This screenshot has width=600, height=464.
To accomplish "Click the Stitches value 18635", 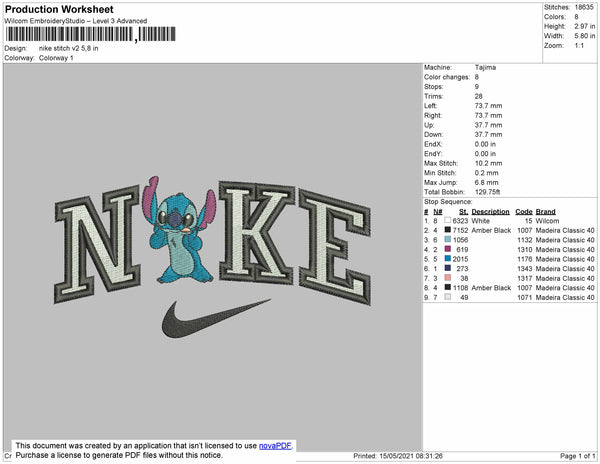I will (584, 7).
